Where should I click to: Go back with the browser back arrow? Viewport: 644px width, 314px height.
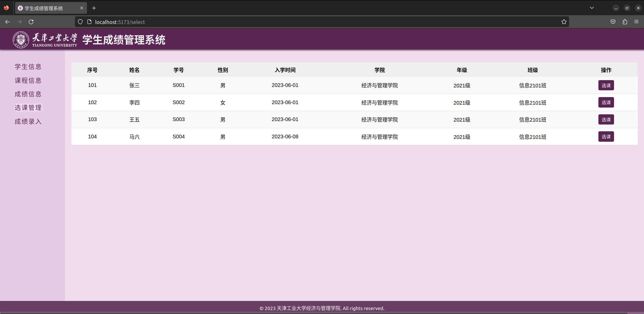pyautogui.click(x=8, y=22)
